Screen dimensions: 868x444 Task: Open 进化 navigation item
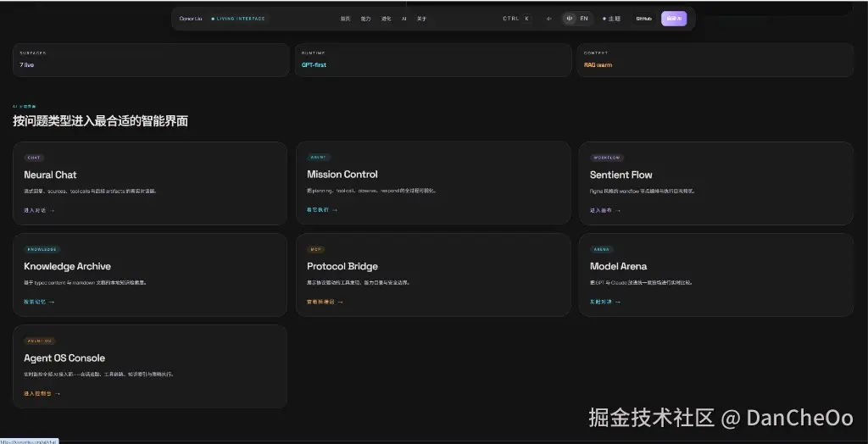pyautogui.click(x=386, y=19)
